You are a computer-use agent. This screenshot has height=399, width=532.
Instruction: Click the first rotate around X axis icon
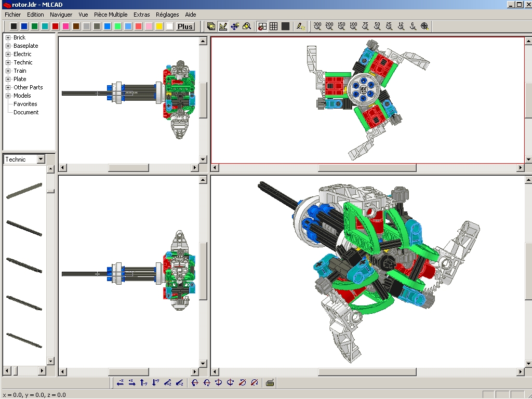195,383
